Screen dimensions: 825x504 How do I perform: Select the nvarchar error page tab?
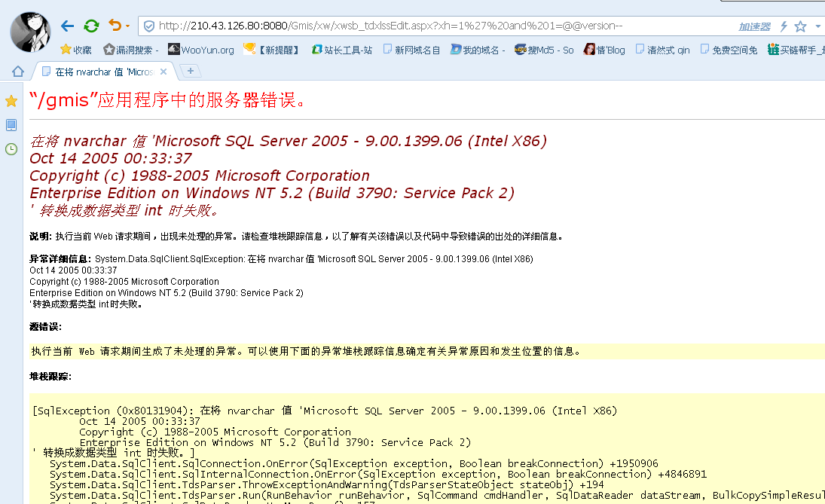click(104, 72)
